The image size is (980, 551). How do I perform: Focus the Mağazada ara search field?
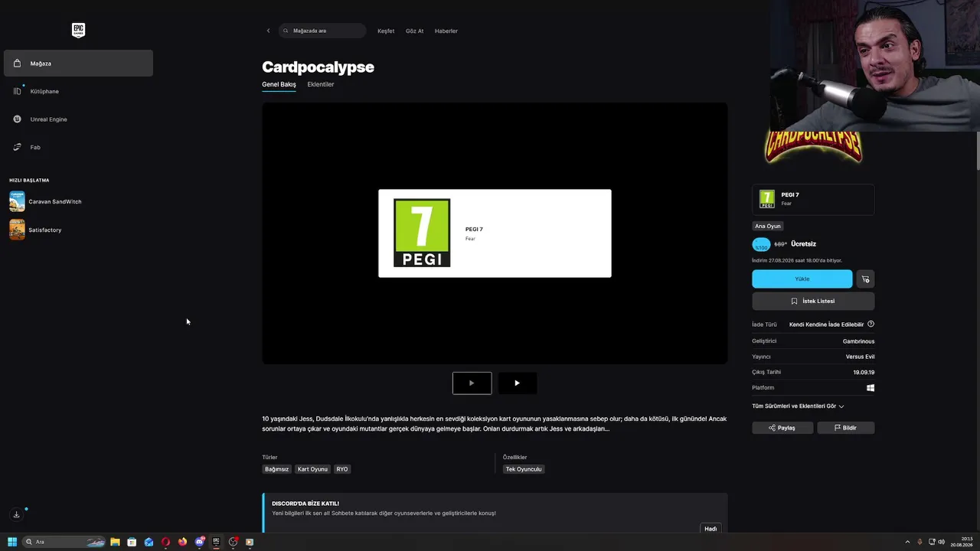[322, 31]
